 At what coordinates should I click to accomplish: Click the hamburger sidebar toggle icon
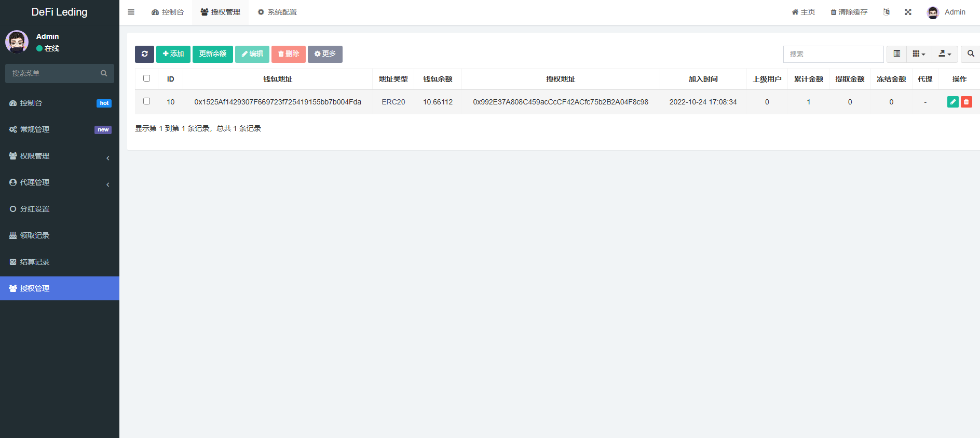coord(131,12)
